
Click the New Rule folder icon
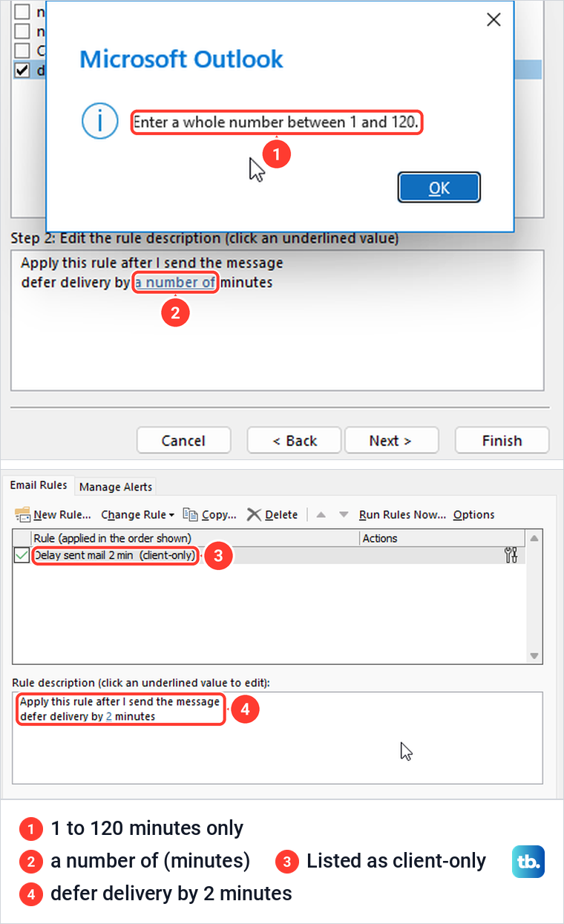(22, 514)
